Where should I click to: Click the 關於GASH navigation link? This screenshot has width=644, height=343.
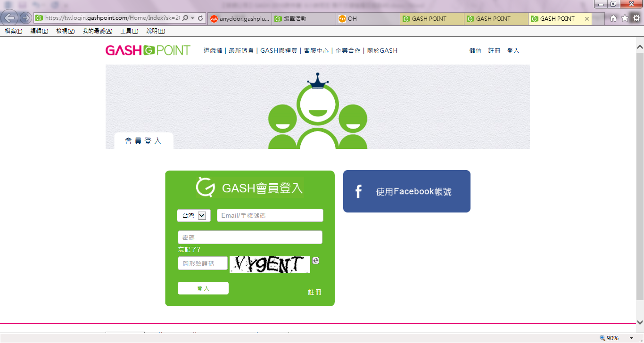coord(382,51)
